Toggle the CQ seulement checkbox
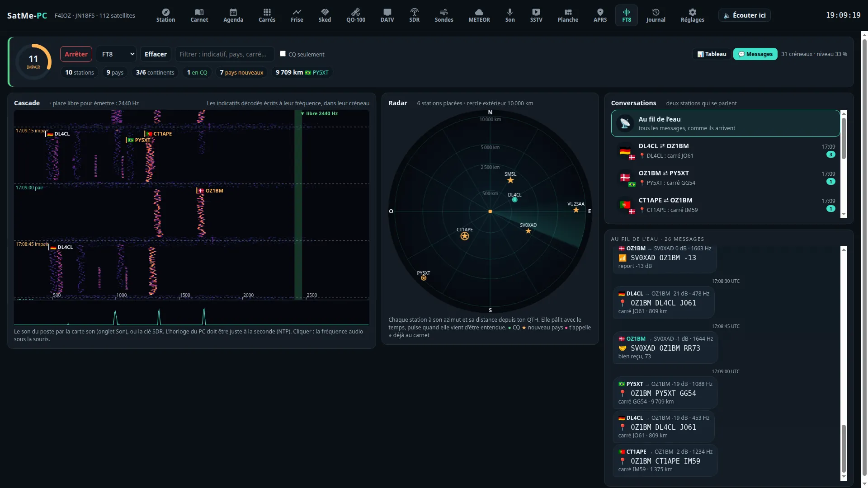Screen dimensions: 868x488 tap(283, 54)
